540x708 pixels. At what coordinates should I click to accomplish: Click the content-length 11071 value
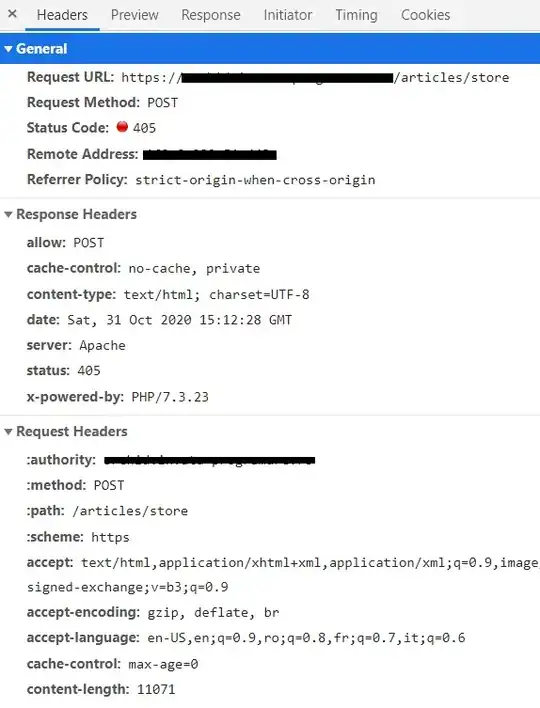(x=156, y=689)
